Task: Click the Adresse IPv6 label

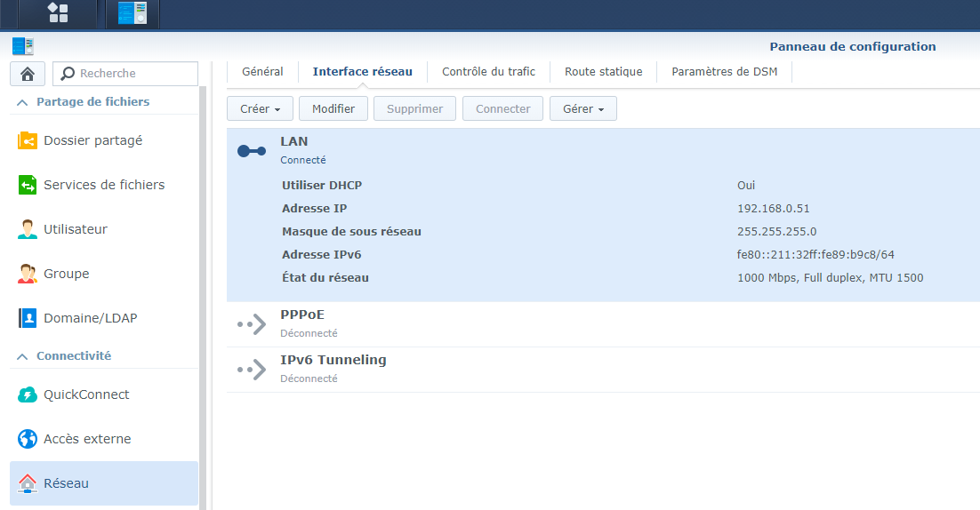Action: (x=321, y=255)
